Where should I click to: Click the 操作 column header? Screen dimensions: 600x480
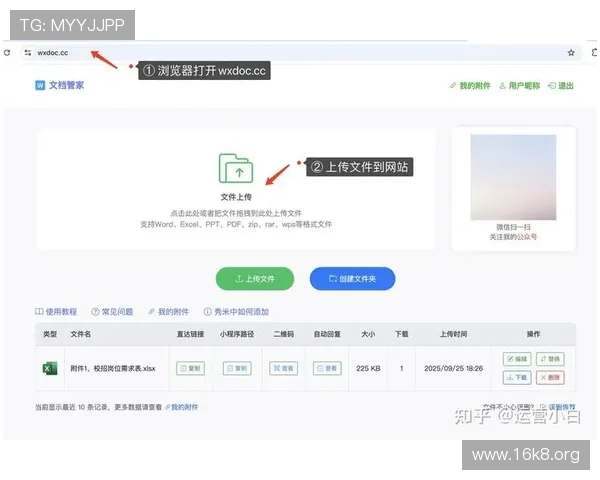[533, 334]
